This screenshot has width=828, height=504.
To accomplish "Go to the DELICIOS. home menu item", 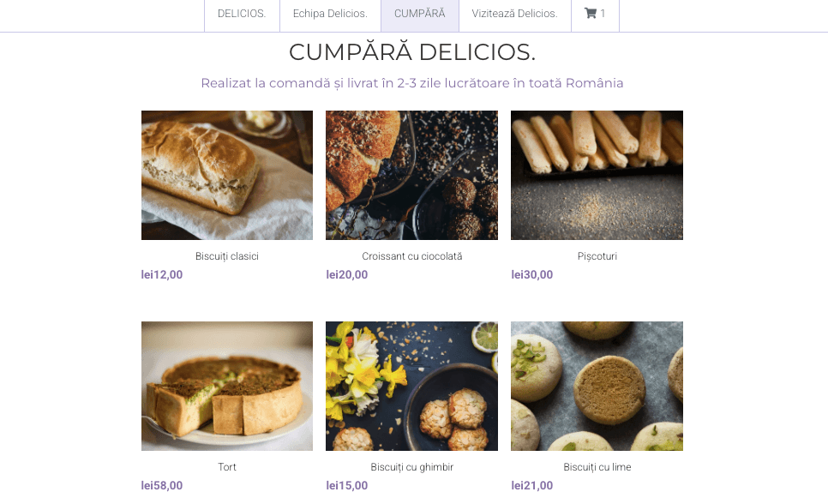I will point(242,14).
